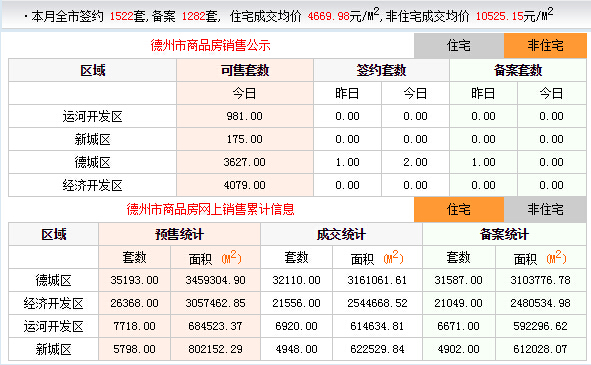Click the 德州市商品房销售公示 title
The image size is (591, 365).
[x=210, y=46]
